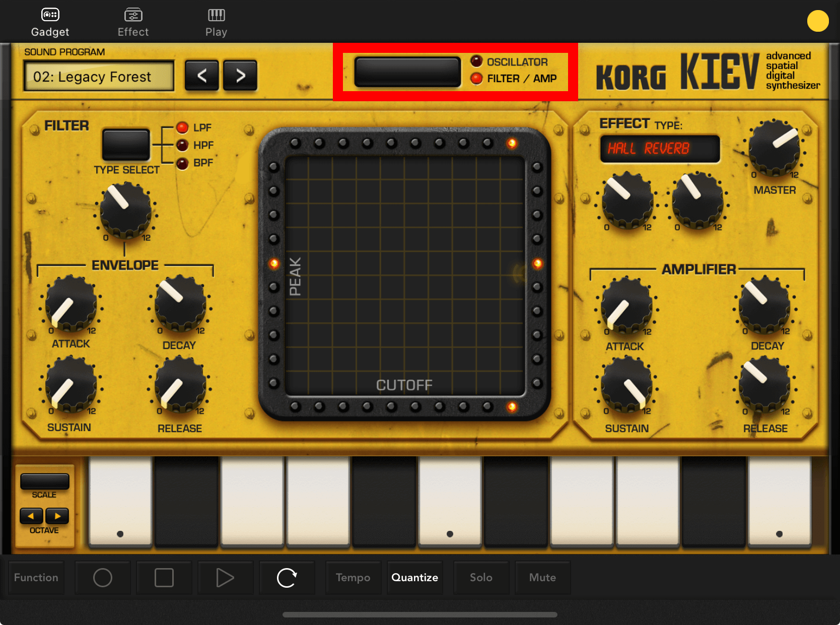Click the MASTER volume knob

774,148
